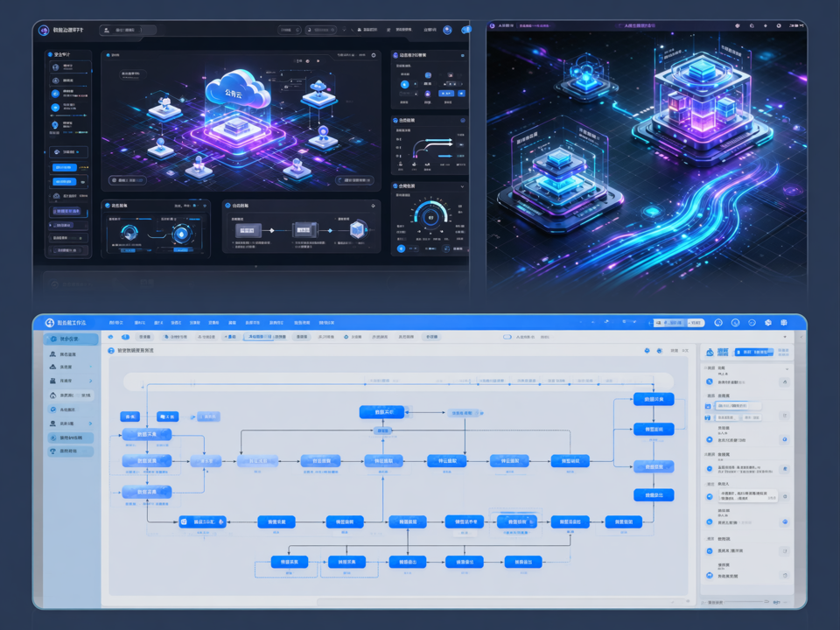Click the topmost row action button in the right panel
This screenshot has width=840, height=630.
coord(784,382)
